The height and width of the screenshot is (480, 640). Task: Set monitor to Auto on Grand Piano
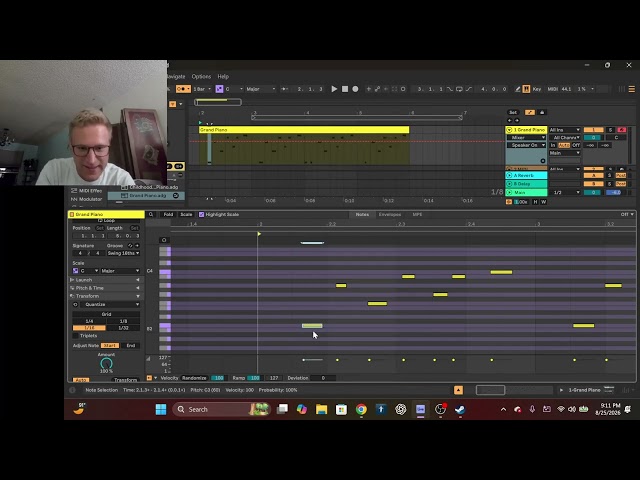(564, 145)
